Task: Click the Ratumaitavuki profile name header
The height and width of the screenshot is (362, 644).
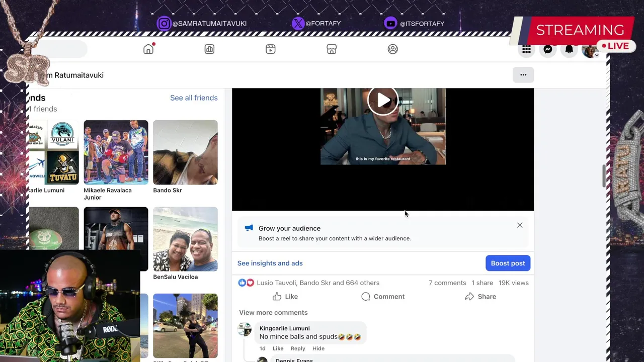Action: 75,75
